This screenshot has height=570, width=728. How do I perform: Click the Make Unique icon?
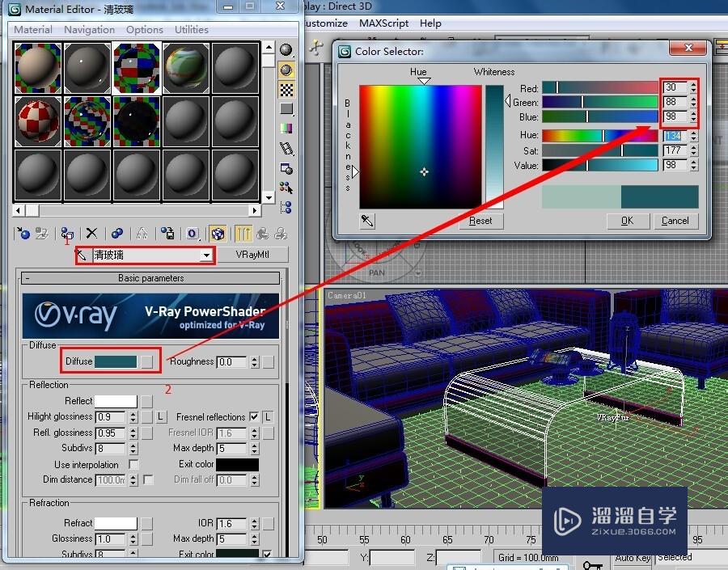point(142,233)
